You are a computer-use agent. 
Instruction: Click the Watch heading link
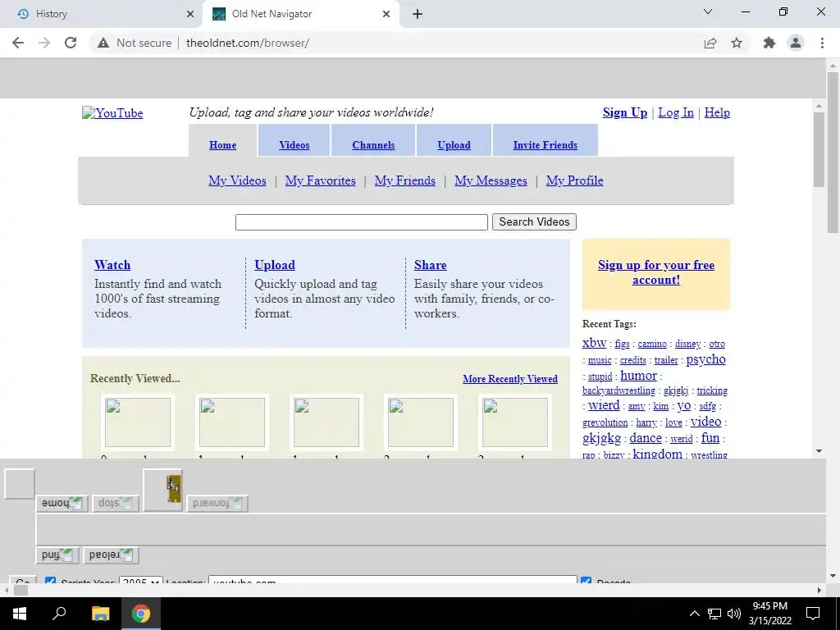[x=112, y=265]
